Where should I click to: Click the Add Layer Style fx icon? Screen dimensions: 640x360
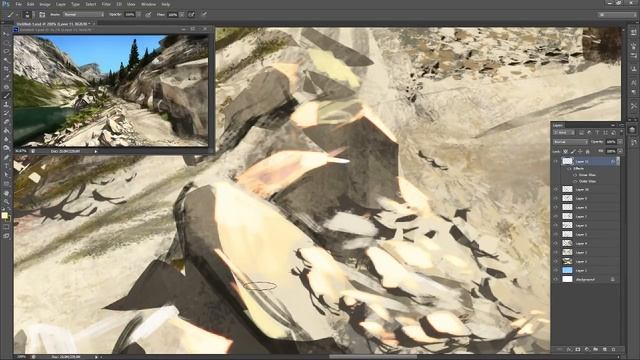pos(569,349)
